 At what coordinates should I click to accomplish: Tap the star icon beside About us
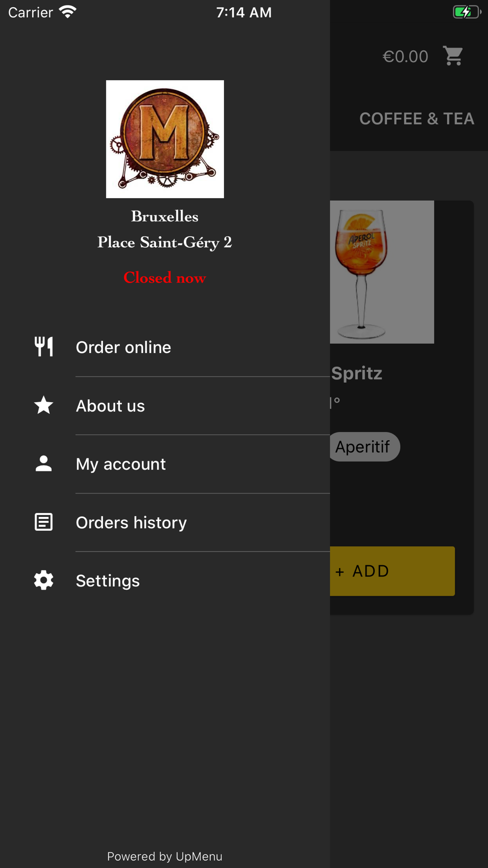tap(43, 405)
